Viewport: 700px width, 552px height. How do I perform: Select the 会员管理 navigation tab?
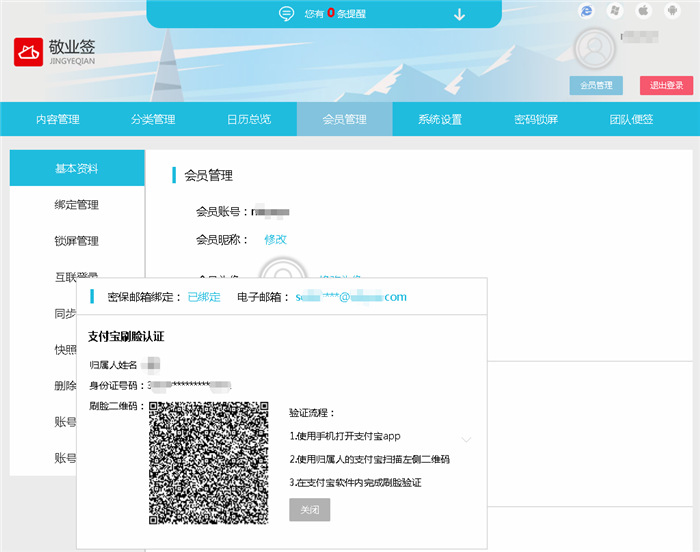(345, 119)
